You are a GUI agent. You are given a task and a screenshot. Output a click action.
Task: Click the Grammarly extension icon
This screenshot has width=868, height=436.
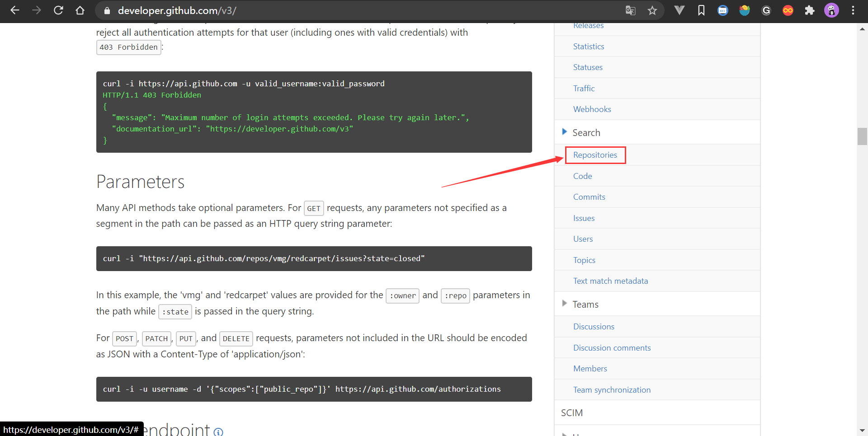[766, 10]
